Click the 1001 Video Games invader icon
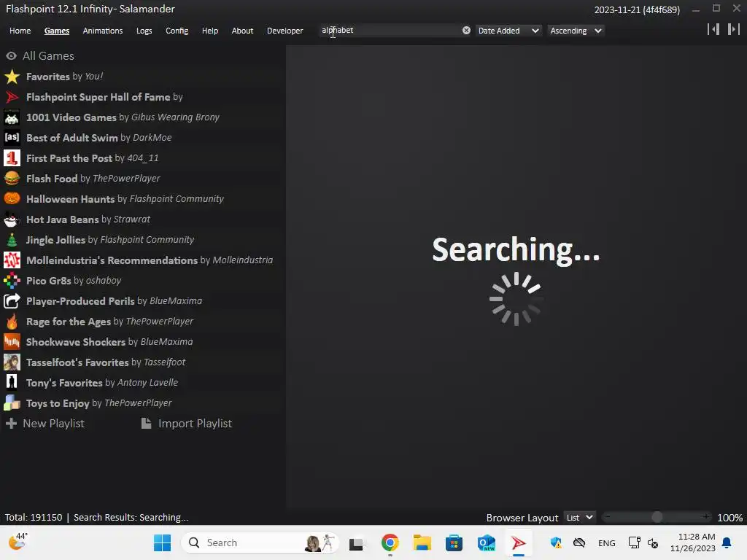The height and width of the screenshot is (560, 747). (12, 117)
